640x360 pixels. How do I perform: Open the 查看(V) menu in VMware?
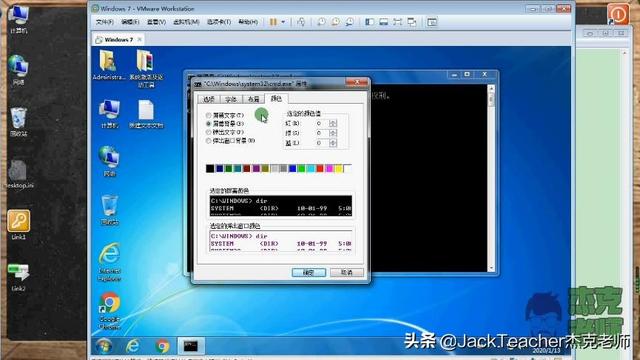click(156, 22)
